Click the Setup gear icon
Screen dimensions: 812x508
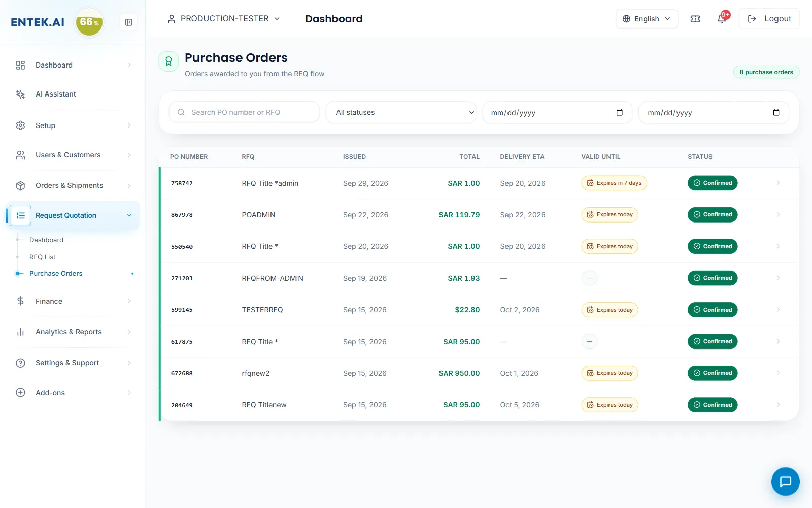[20, 125]
